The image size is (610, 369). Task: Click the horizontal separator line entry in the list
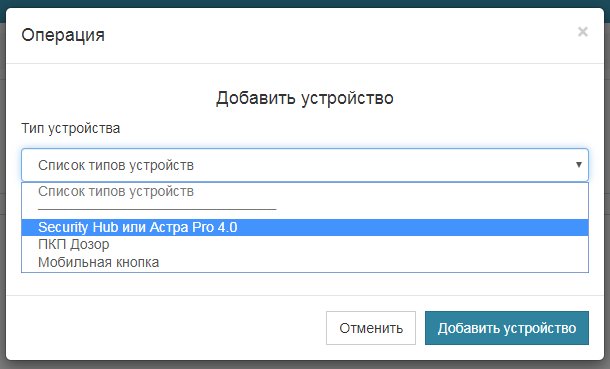point(157,209)
